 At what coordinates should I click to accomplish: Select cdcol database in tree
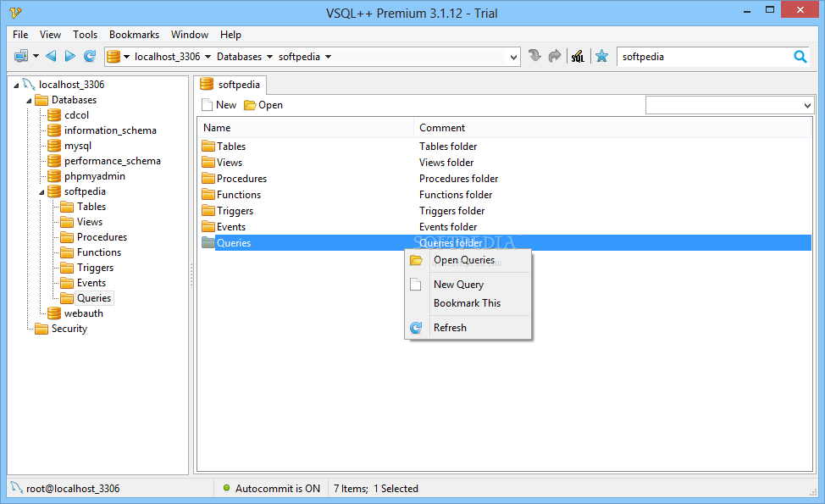click(x=76, y=115)
